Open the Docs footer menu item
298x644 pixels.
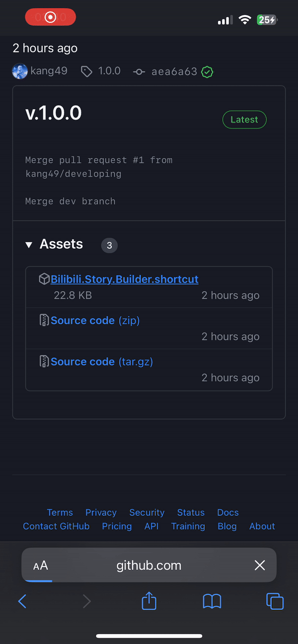(227, 512)
